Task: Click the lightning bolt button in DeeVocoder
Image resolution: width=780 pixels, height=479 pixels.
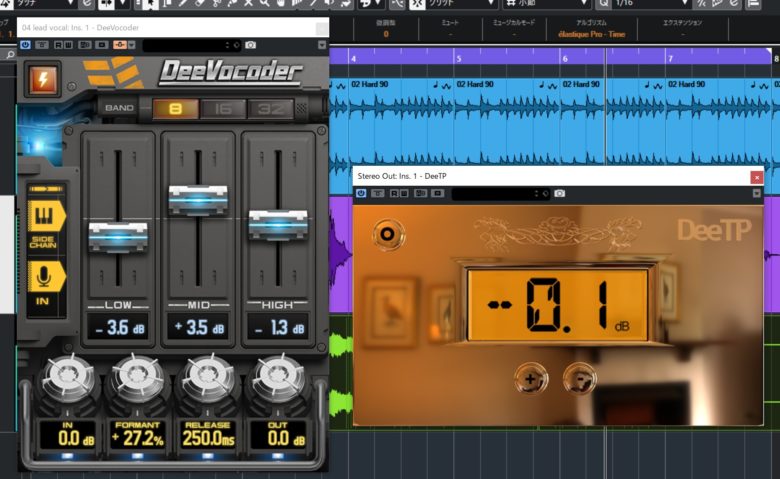Action: [x=43, y=79]
